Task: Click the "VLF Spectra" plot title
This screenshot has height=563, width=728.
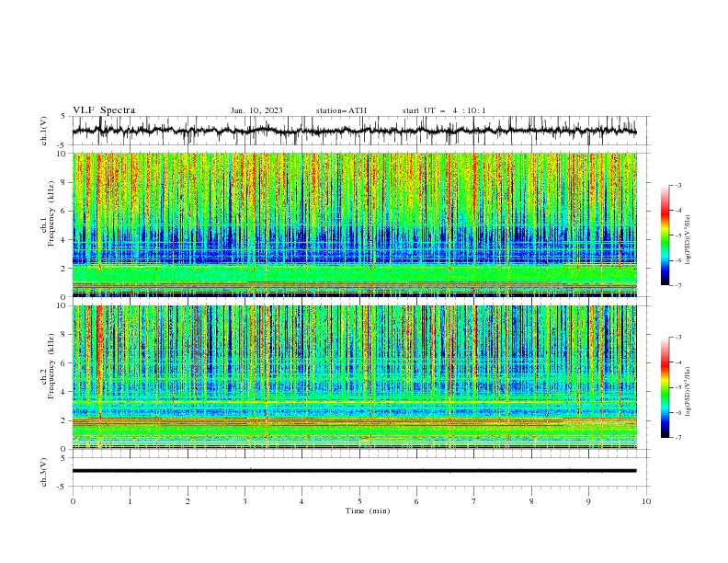Action: click(x=104, y=110)
